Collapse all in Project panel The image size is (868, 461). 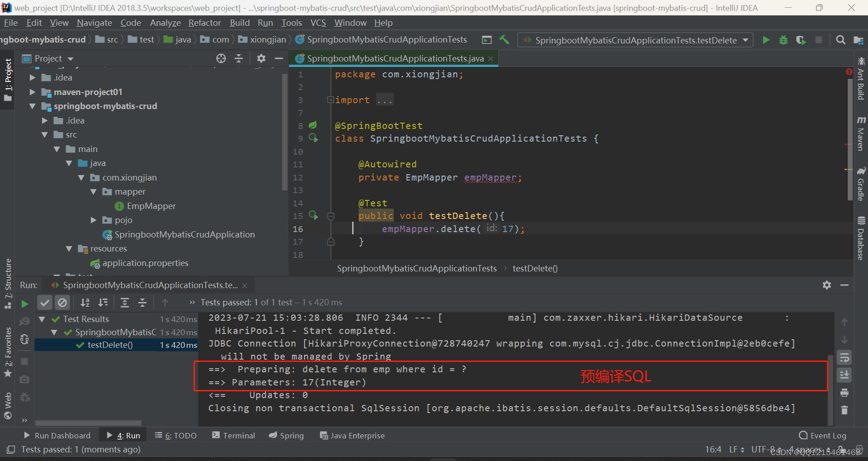pyautogui.click(x=239, y=58)
